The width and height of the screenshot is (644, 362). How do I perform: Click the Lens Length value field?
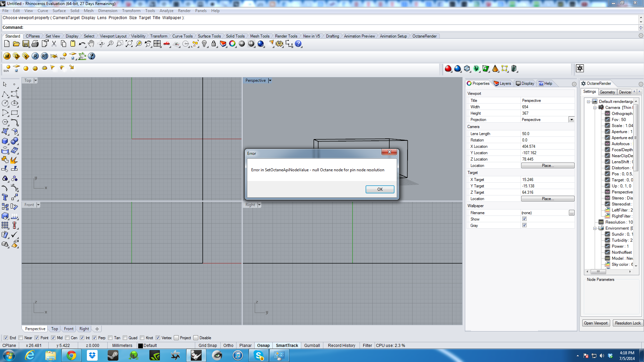pos(547,134)
